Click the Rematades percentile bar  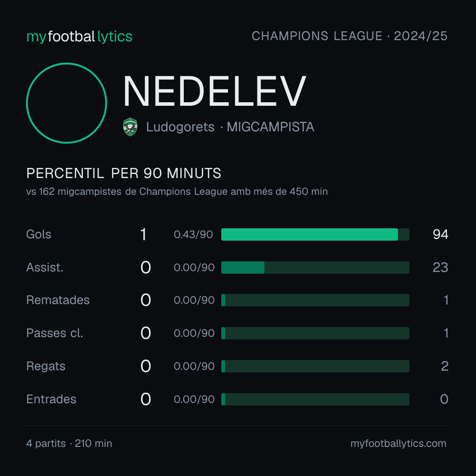(x=315, y=300)
